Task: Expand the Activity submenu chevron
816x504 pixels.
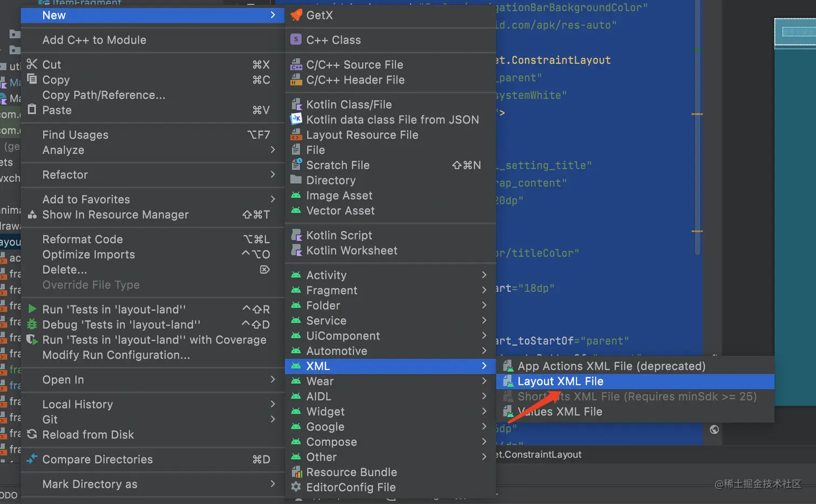Action: 484,275
